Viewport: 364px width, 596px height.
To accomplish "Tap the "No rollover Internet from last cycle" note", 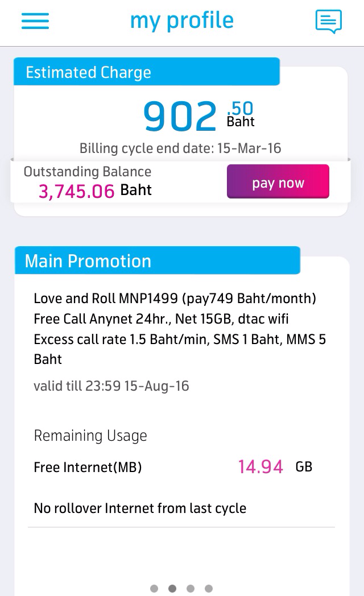I will 140,508.
